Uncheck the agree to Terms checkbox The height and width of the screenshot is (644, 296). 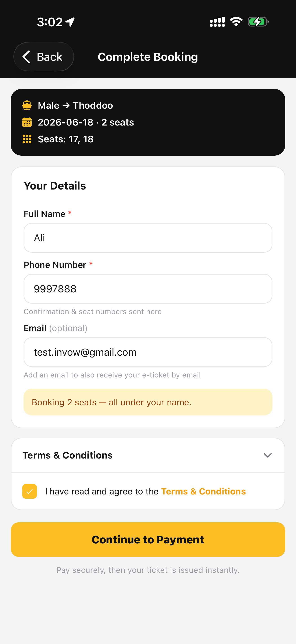tap(30, 491)
